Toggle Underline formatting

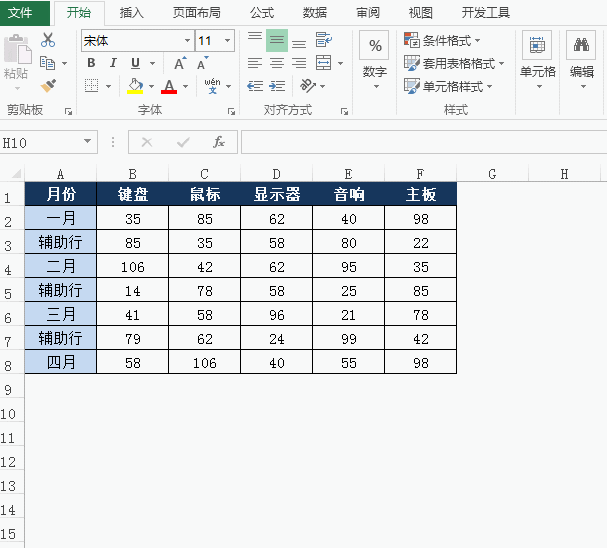pos(135,63)
